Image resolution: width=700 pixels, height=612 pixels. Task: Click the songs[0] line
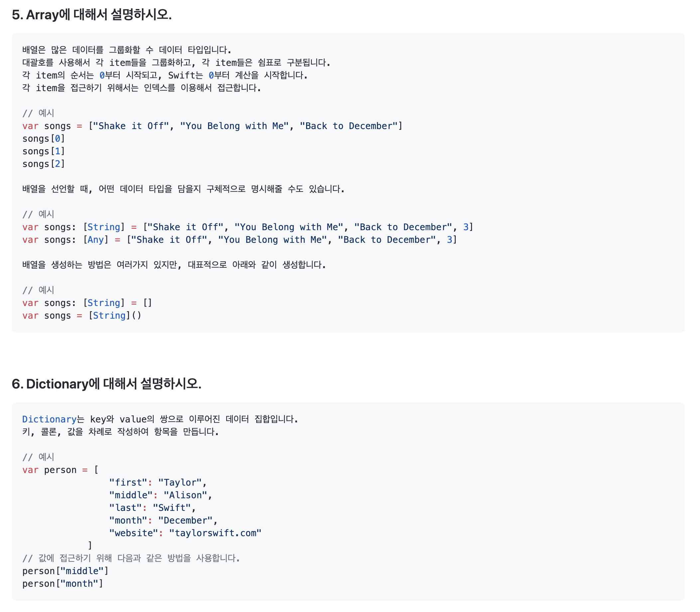pos(43,139)
